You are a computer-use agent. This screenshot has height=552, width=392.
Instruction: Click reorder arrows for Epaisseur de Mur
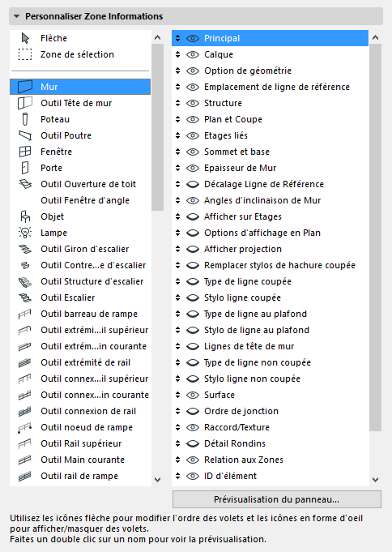177,168
